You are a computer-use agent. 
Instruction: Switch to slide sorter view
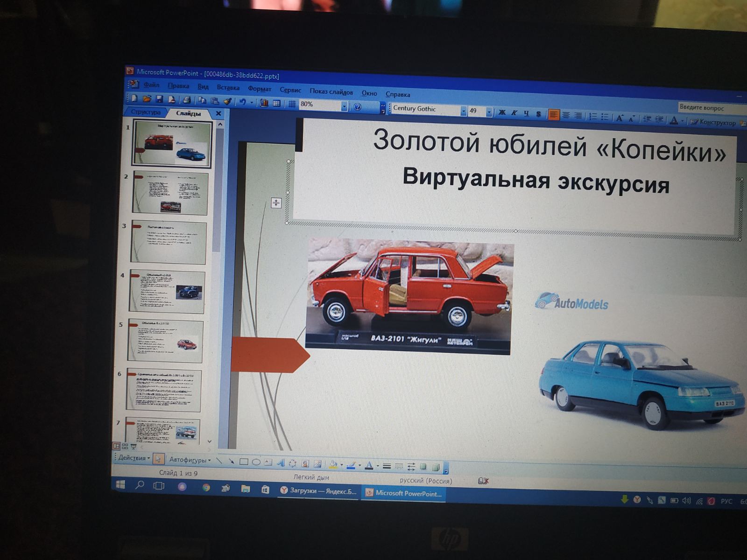pos(125,446)
